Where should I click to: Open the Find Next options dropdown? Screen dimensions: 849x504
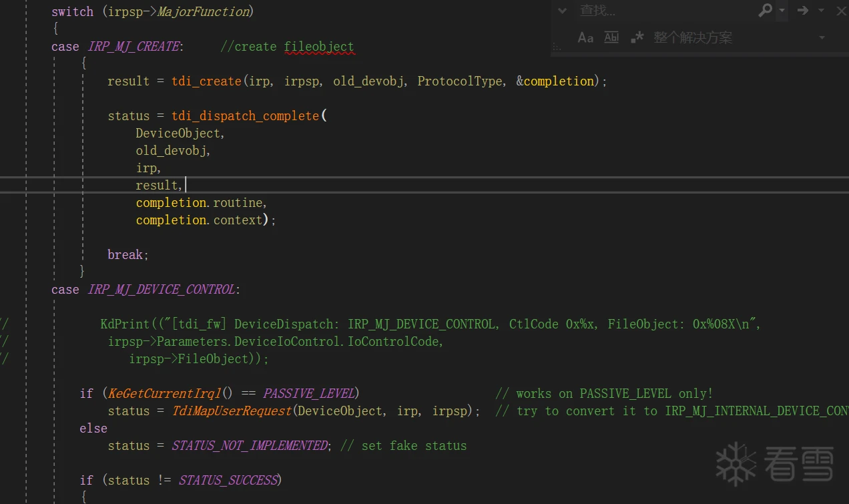[821, 11]
